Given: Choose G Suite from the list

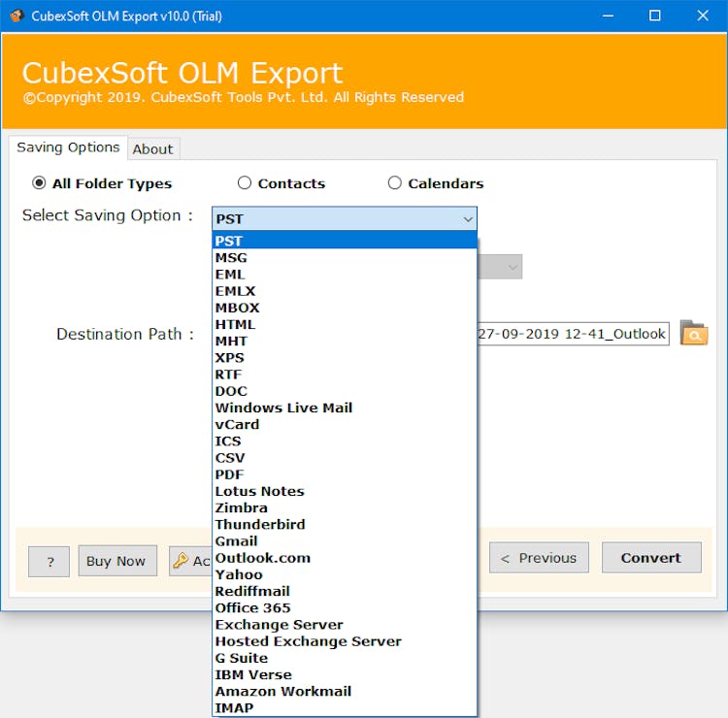Looking at the screenshot, I should 345,658.
